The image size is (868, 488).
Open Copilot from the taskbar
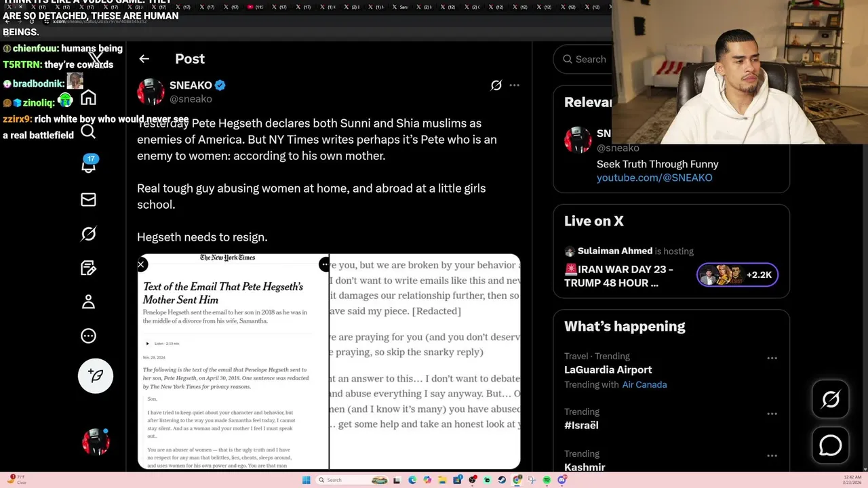pos(427,480)
